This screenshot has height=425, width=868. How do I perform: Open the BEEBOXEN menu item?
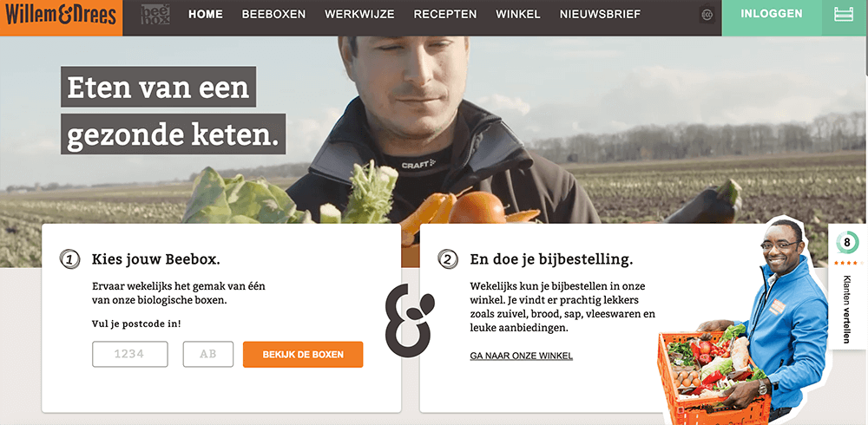(x=273, y=15)
